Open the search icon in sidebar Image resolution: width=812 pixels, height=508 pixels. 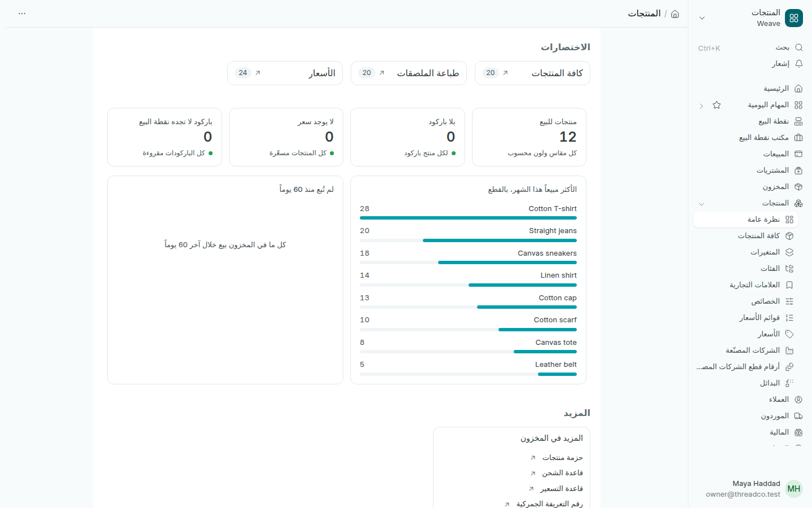(798, 47)
